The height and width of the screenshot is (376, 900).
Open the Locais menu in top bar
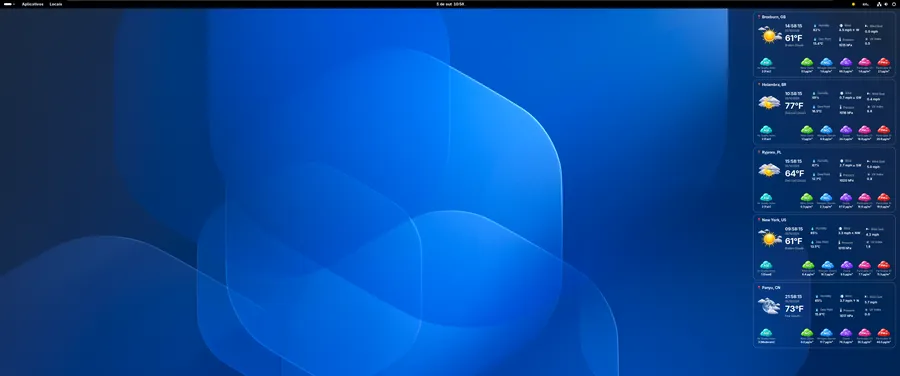(56, 4)
